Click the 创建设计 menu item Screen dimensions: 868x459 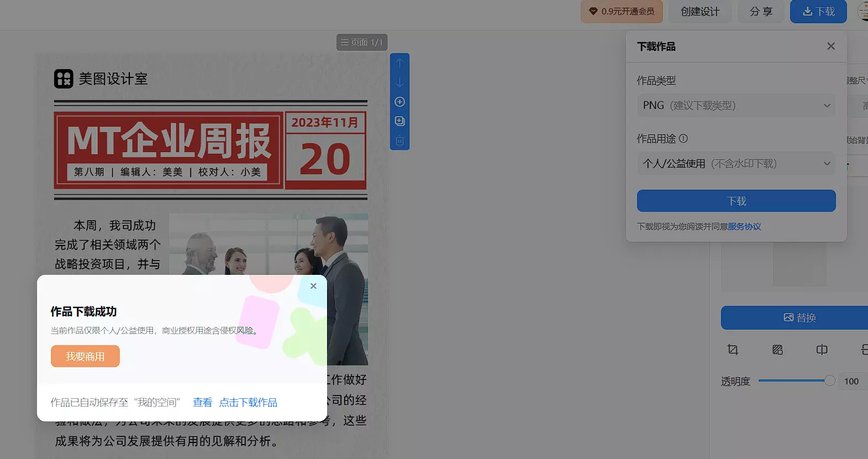699,12
